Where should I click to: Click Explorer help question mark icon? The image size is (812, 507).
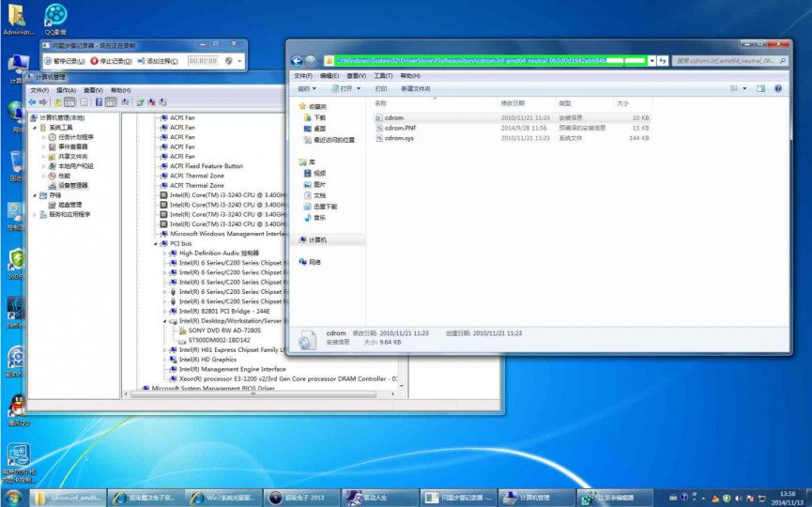tap(778, 88)
